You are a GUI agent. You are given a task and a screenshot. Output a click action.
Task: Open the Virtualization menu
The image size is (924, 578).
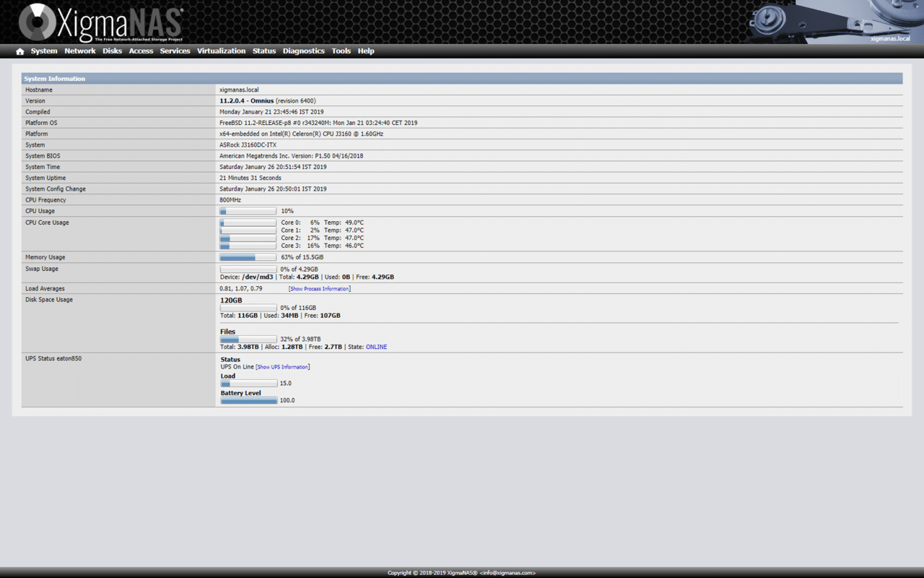[222, 51]
